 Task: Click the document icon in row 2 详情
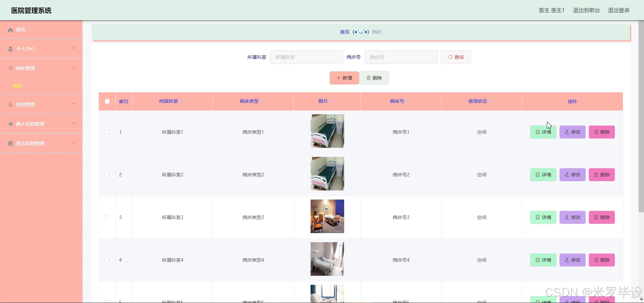[x=538, y=175]
